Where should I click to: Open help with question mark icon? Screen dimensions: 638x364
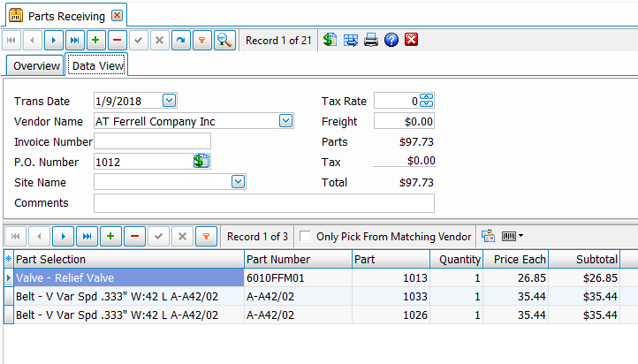tap(391, 40)
